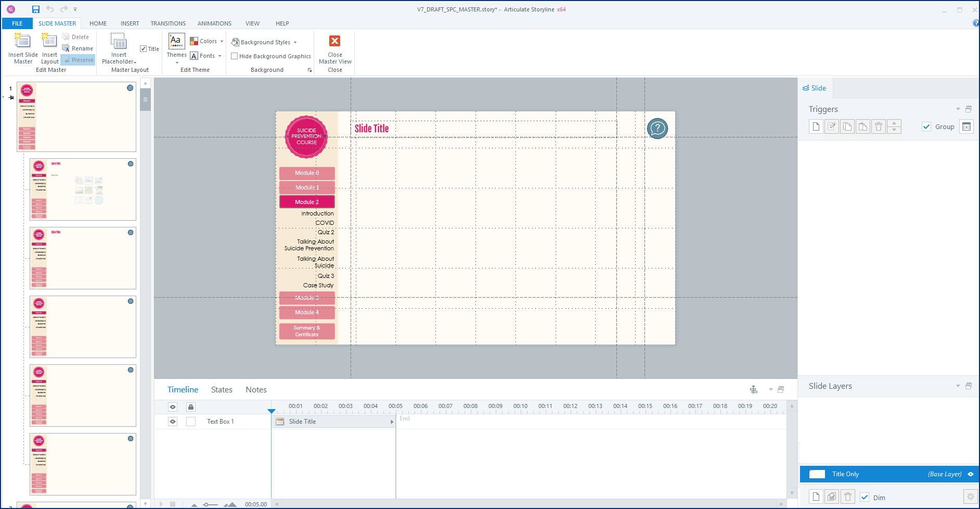The image size is (980, 509).
Task: Open the Slide tab in right panel
Action: 815,88
